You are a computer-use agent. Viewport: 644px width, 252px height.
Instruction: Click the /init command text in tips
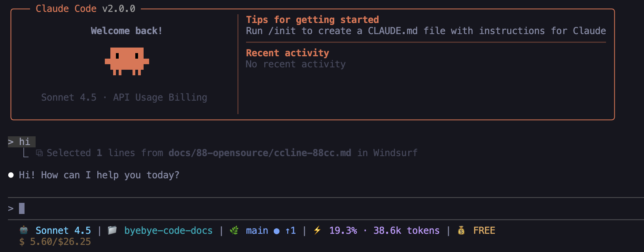point(282,31)
